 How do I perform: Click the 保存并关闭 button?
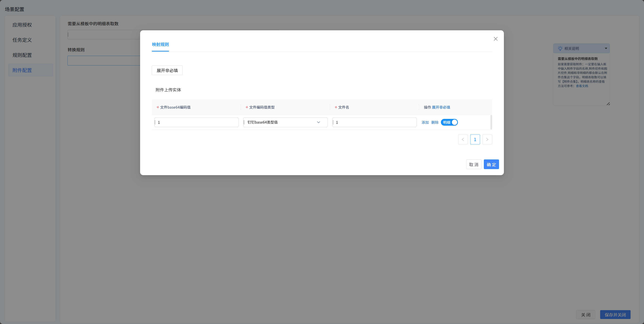tap(615, 315)
